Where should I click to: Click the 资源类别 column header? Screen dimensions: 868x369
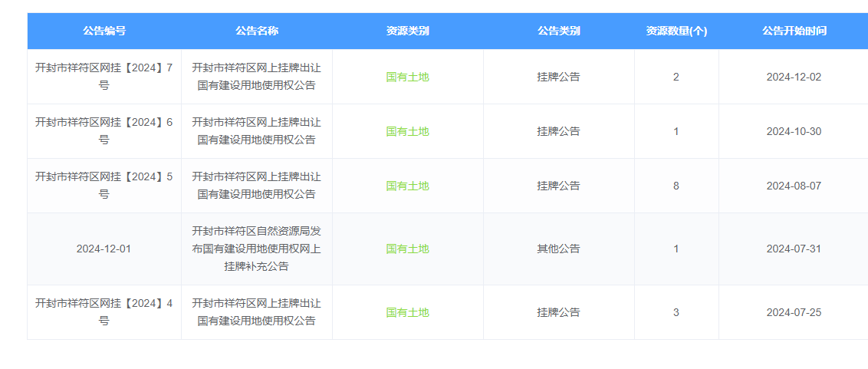(407, 31)
